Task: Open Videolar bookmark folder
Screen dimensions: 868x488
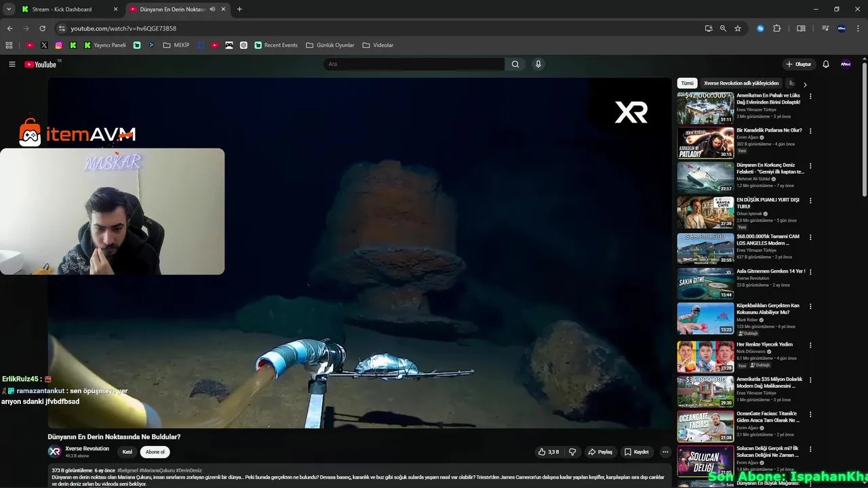Action: (378, 45)
